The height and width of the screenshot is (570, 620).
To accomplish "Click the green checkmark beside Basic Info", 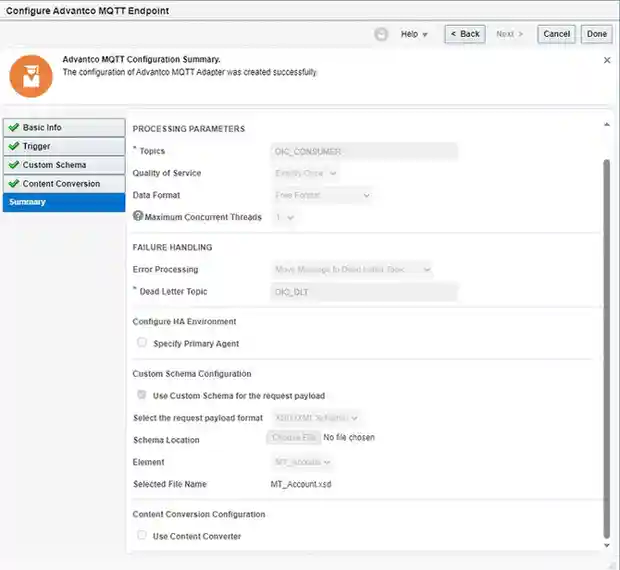I will point(13,128).
